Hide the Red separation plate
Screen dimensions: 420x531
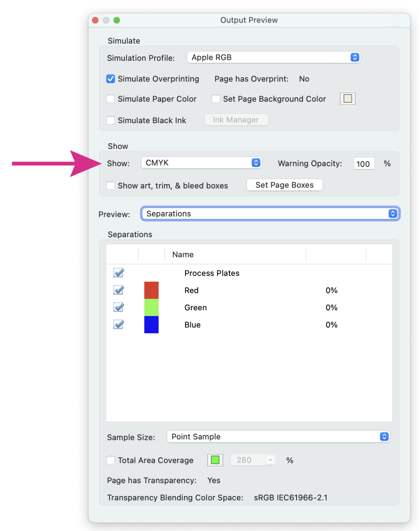click(x=118, y=290)
